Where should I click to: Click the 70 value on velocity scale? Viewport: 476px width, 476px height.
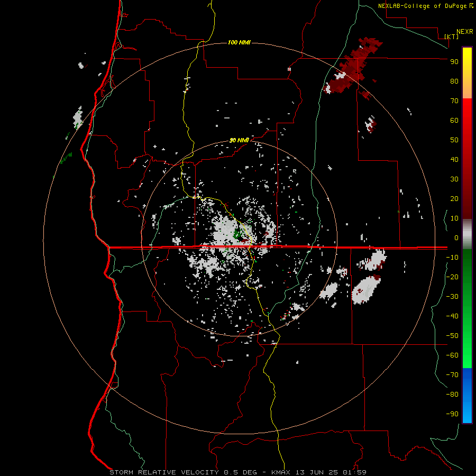pyautogui.click(x=454, y=101)
